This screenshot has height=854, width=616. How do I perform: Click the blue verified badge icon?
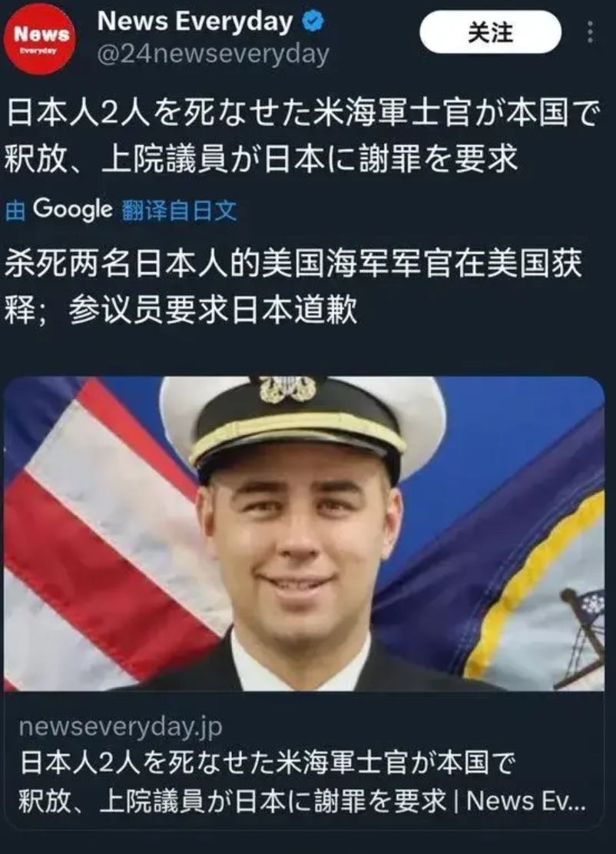(x=313, y=22)
